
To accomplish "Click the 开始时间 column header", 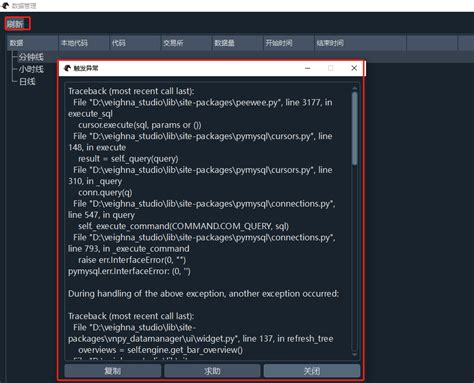I will tap(289, 43).
